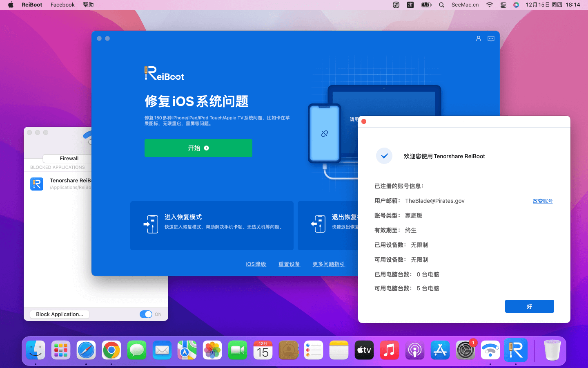Click the blue checkmark icon in dialog
The width and height of the screenshot is (588, 368).
(x=384, y=156)
